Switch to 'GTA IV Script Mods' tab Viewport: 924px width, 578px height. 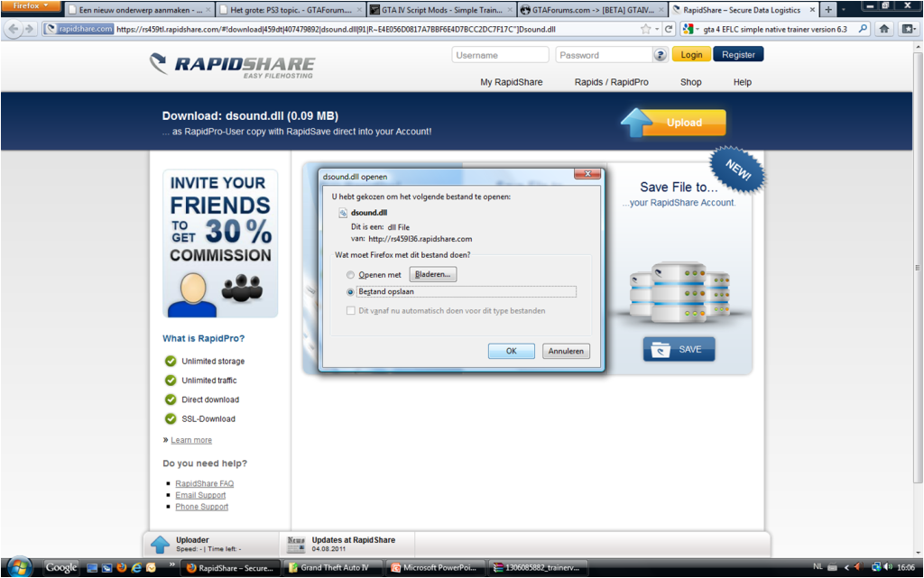tap(441, 10)
